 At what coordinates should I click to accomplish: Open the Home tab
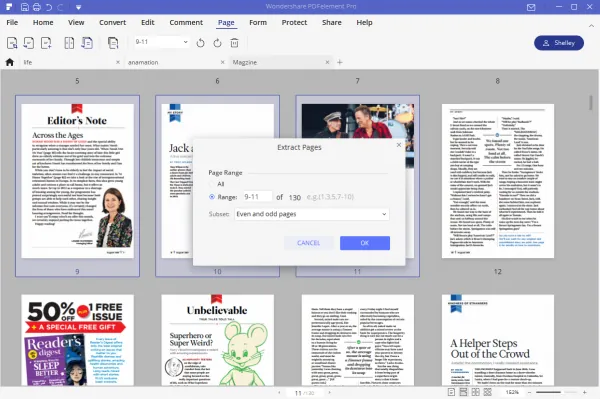(x=43, y=23)
